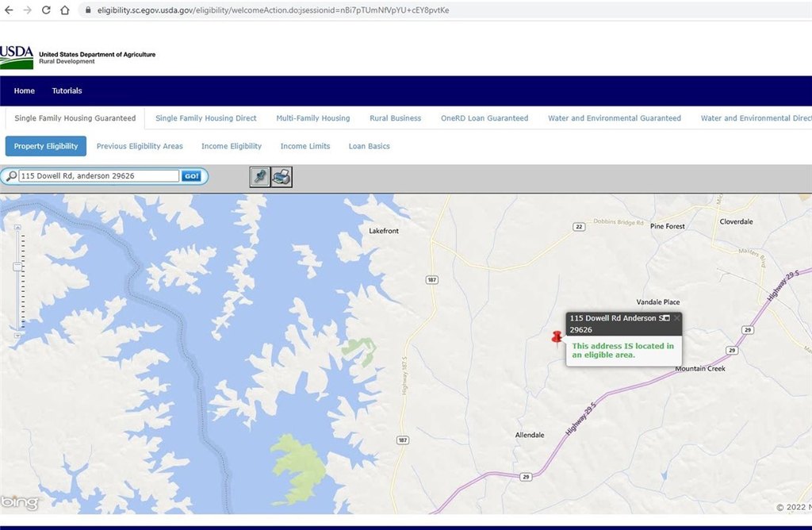Click the address search input field
This screenshot has width=812, height=530.
tap(99, 176)
